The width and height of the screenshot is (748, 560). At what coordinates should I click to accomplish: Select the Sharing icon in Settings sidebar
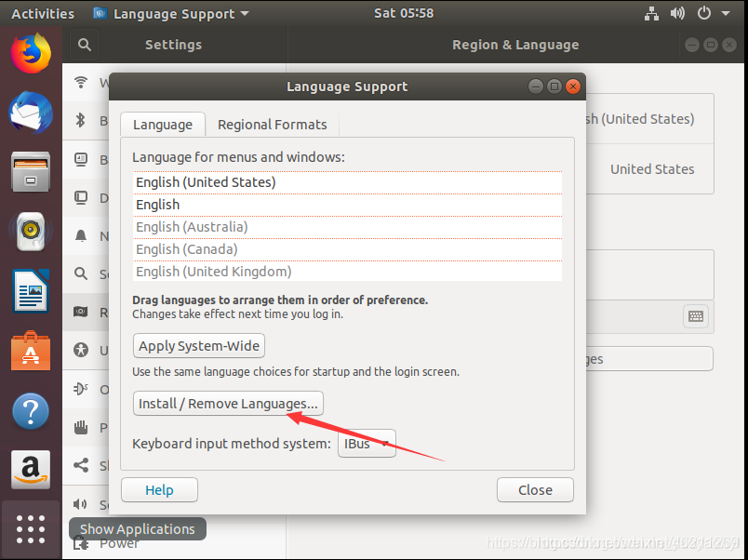click(x=81, y=465)
